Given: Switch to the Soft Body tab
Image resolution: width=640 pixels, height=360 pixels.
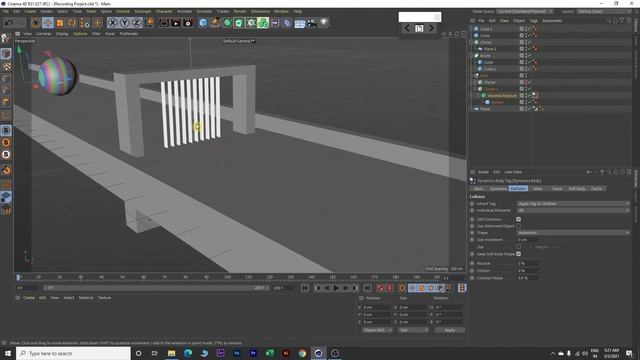Looking at the screenshot, I should pos(577,189).
